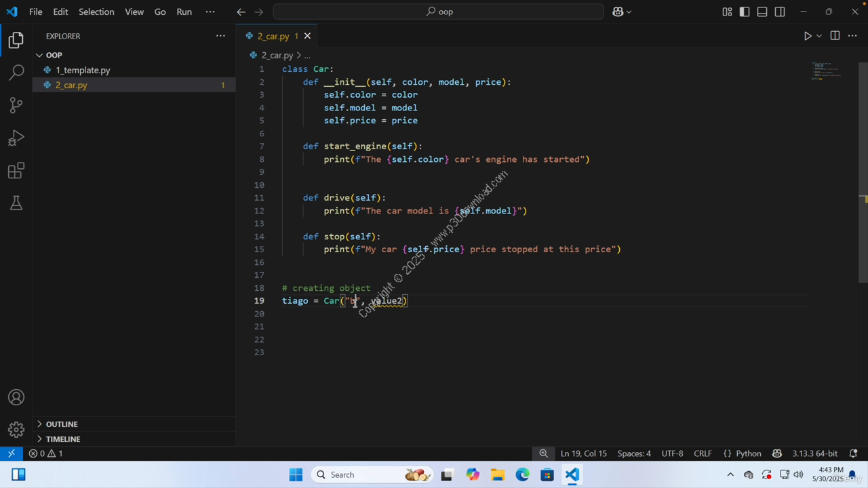
Task: Select encoding UTF-8 in status bar
Action: pos(672,453)
